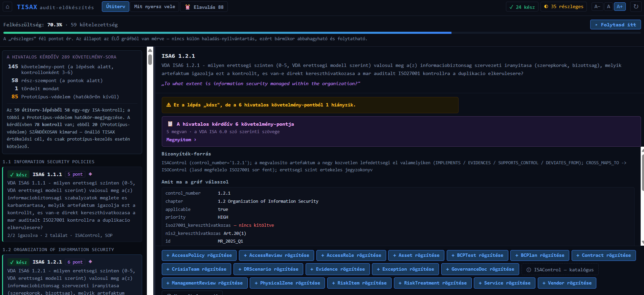This screenshot has height=295, width=644.
Task: Select the ISA6 1.1.1 step card
Action: tap(72, 204)
